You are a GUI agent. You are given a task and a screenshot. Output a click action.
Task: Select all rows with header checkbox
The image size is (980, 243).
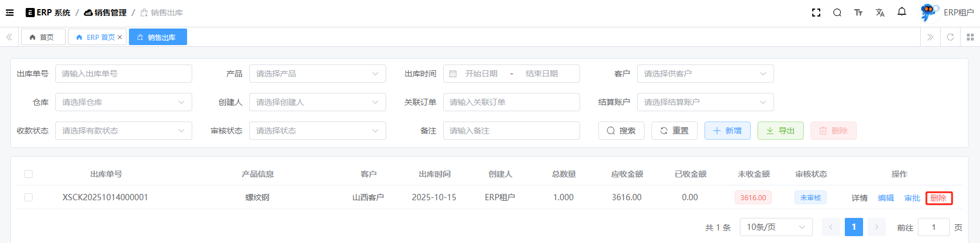tap(29, 174)
